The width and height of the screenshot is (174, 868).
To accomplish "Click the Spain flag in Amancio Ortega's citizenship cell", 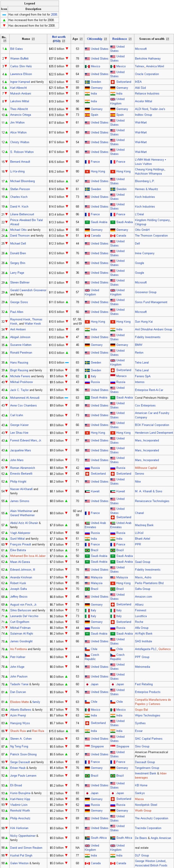I will point(87,115).
